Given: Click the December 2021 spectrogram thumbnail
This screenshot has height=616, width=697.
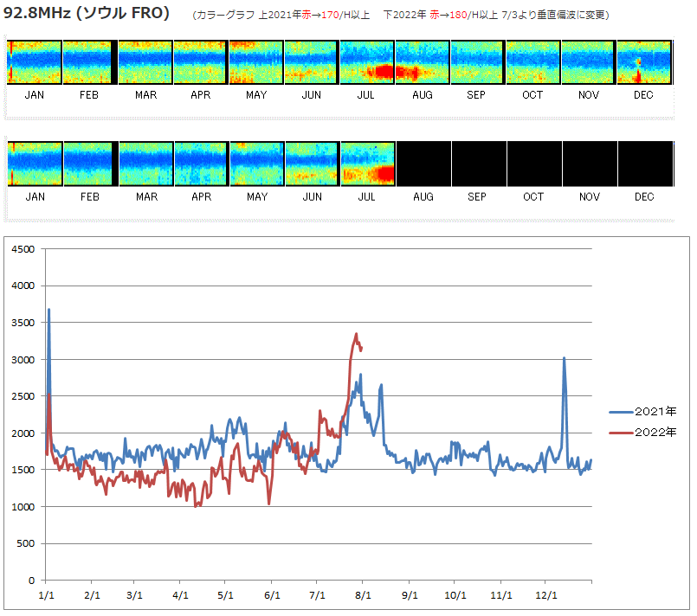Looking at the screenshot, I should click(644, 62).
